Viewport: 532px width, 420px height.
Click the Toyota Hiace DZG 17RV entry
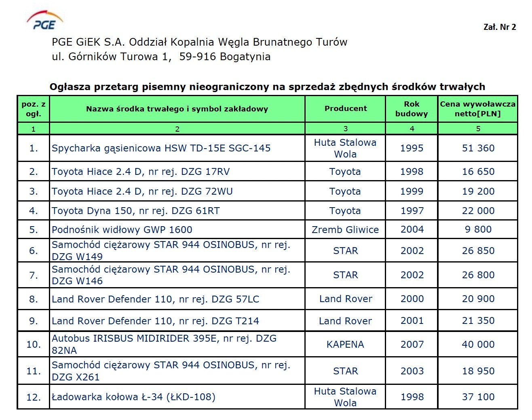[140, 172]
